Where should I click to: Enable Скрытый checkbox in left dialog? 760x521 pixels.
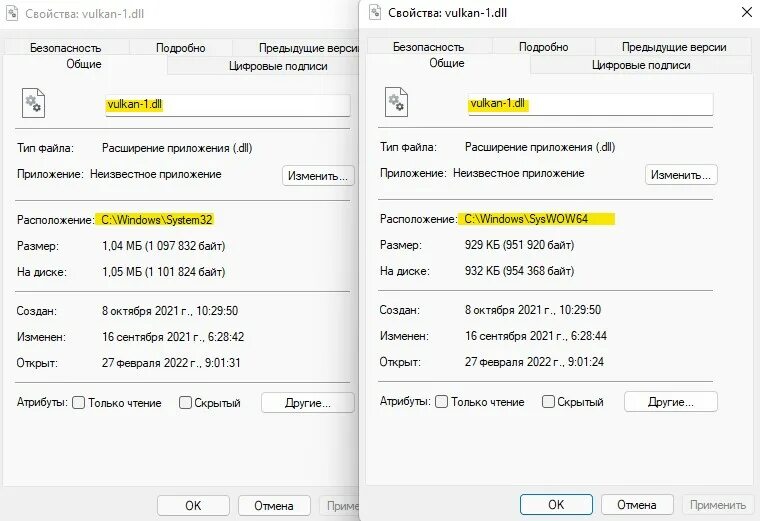185,403
